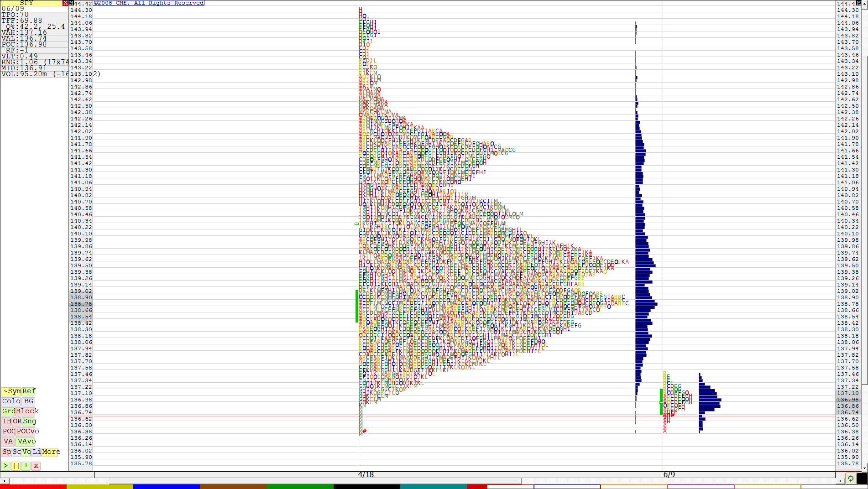Click the 6/9 volume histogram profile
Viewport: 868px width, 489px height.
click(x=709, y=403)
